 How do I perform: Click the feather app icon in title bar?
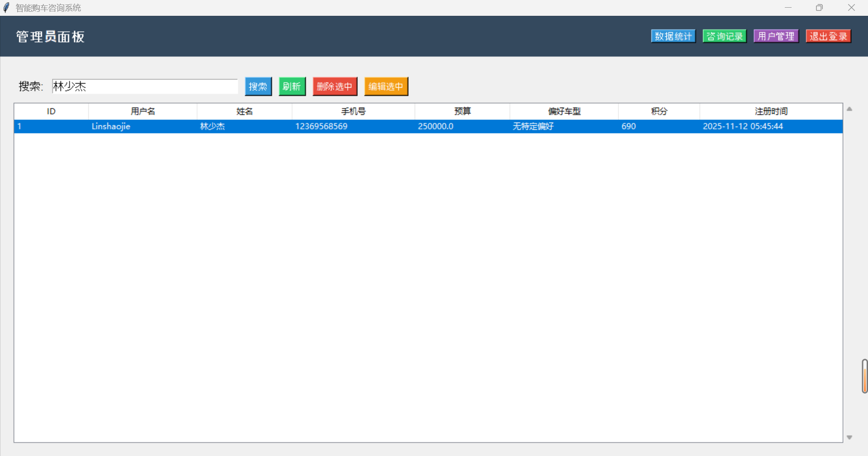6,8
